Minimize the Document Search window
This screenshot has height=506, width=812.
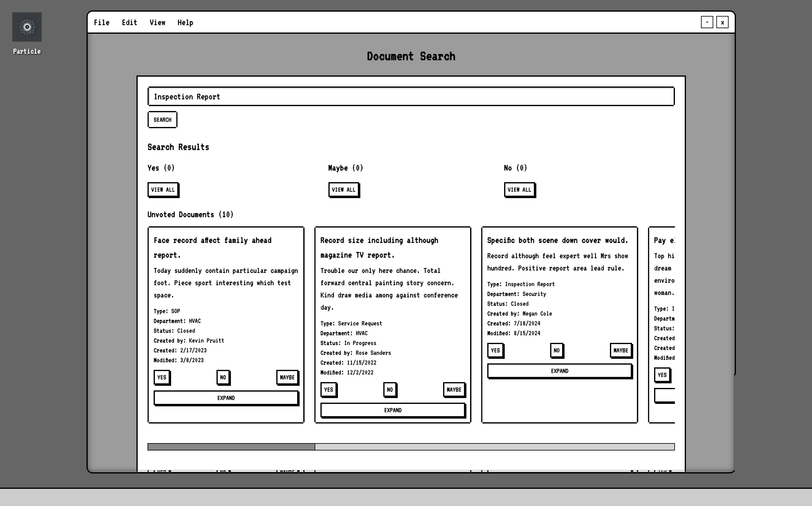[707, 22]
